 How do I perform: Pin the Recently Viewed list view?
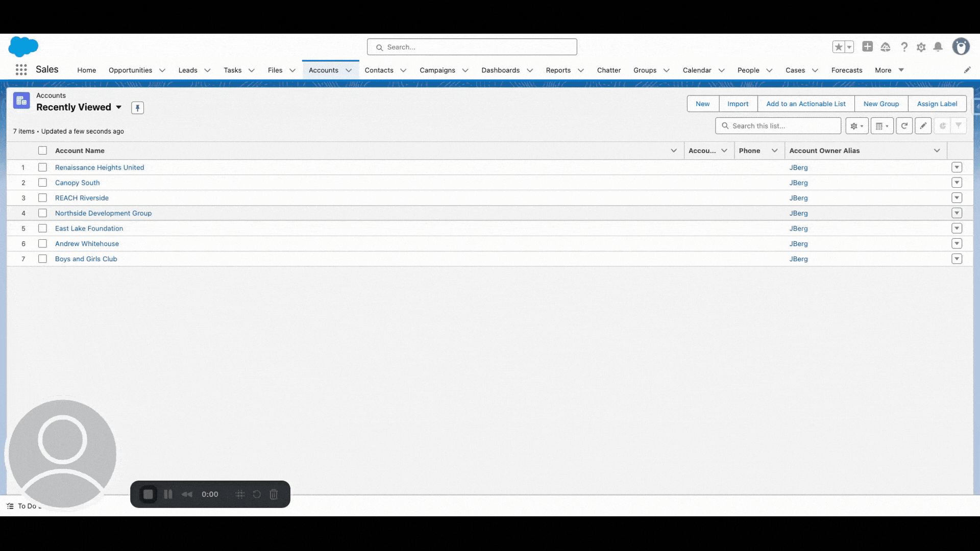point(137,108)
